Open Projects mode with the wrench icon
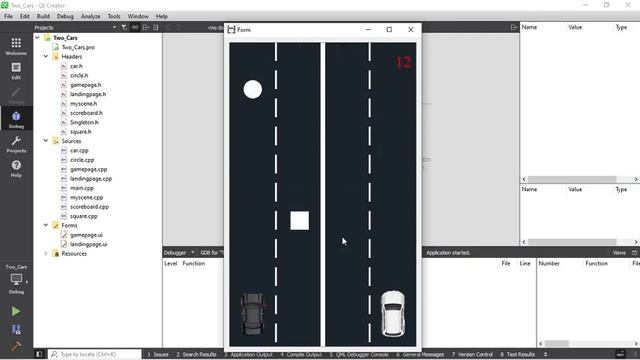This screenshot has width=640, height=360. [x=16, y=144]
